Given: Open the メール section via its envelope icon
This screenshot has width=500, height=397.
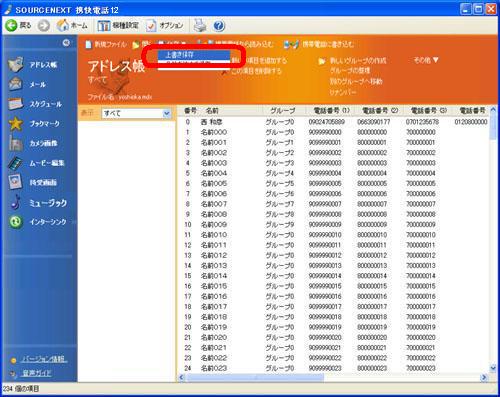Looking at the screenshot, I should pyautogui.click(x=16, y=84).
